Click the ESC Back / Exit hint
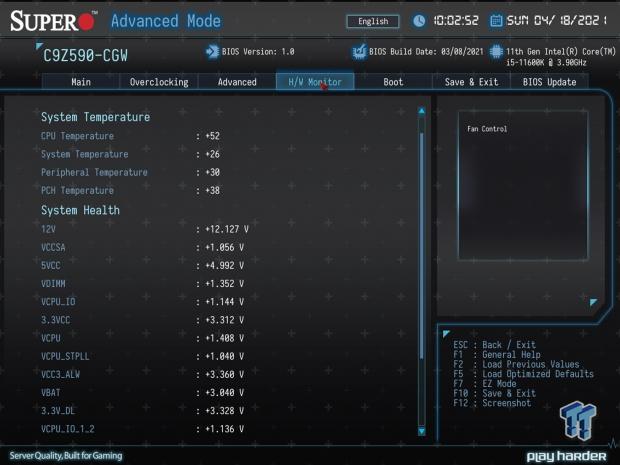This screenshot has width=620, height=465. click(494, 345)
